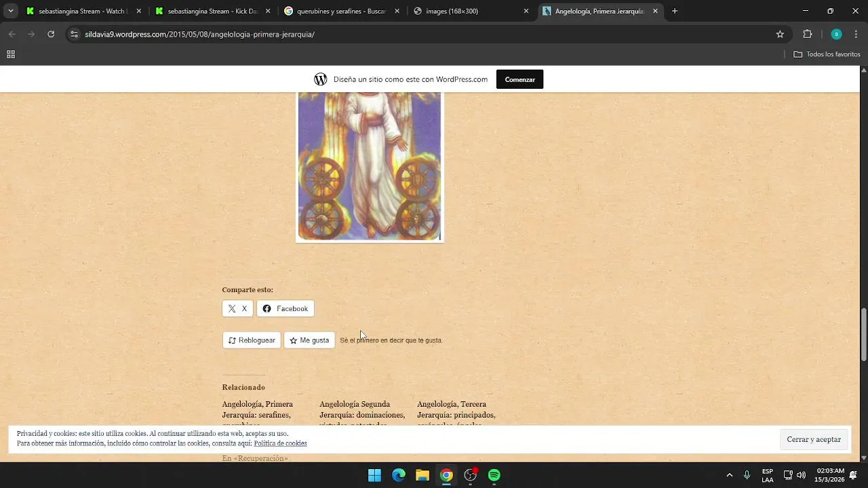Open the Chrome extensions menu
Viewport: 868px width, 488px height.
[x=807, y=34]
